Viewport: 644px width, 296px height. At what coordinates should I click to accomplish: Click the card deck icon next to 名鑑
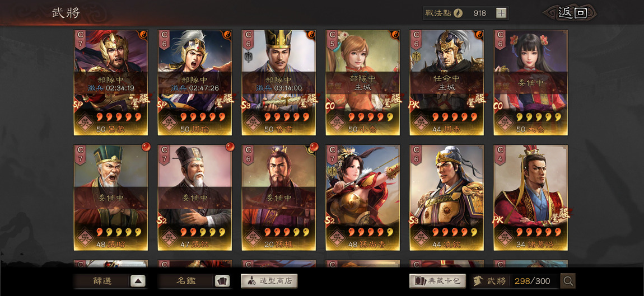(x=222, y=281)
